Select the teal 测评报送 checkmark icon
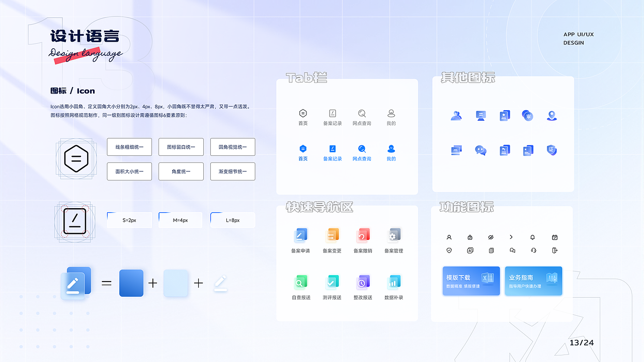 tap(332, 282)
